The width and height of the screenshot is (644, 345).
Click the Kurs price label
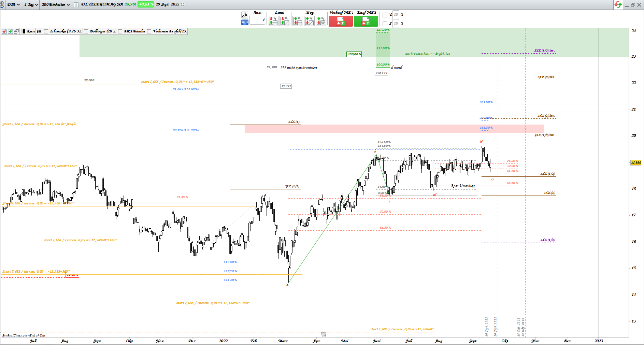coord(31,31)
